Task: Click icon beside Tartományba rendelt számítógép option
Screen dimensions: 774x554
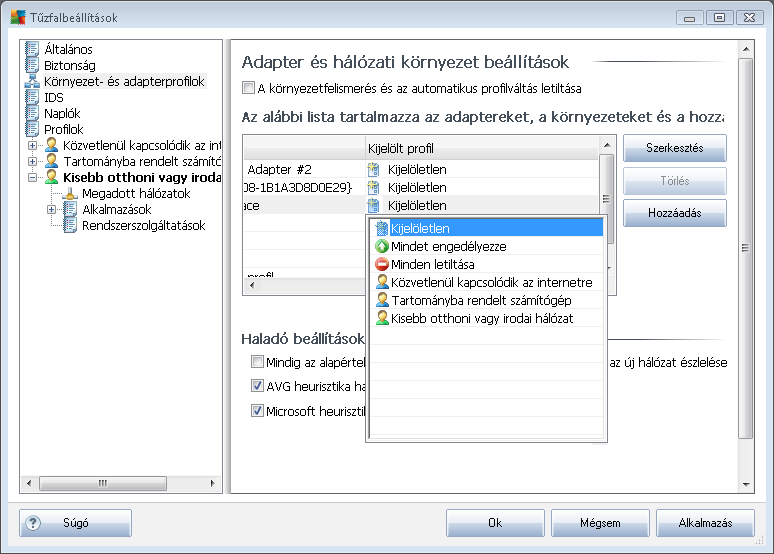Action: click(382, 300)
